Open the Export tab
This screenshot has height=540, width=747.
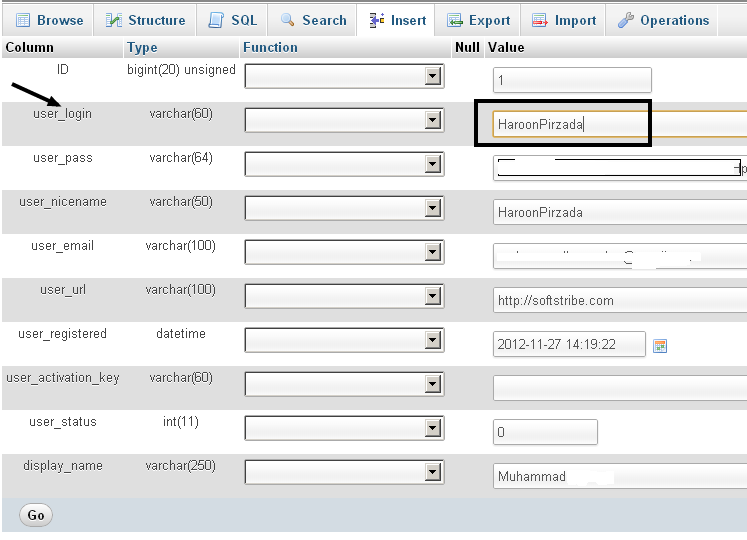[478, 20]
